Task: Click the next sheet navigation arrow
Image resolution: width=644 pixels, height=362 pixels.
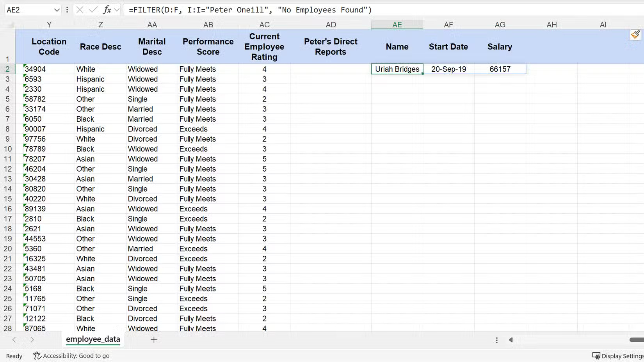Action: click(33, 340)
